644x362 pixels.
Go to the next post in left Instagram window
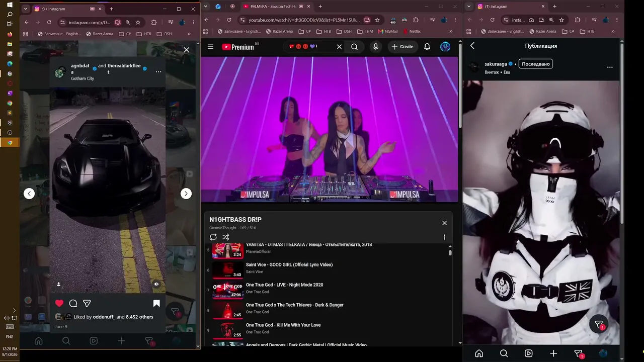[186, 194]
